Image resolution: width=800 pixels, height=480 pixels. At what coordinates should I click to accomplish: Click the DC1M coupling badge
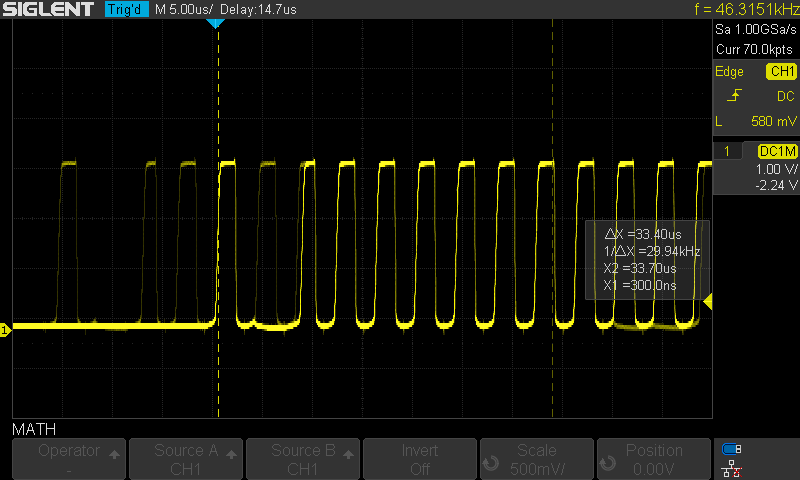[778, 151]
